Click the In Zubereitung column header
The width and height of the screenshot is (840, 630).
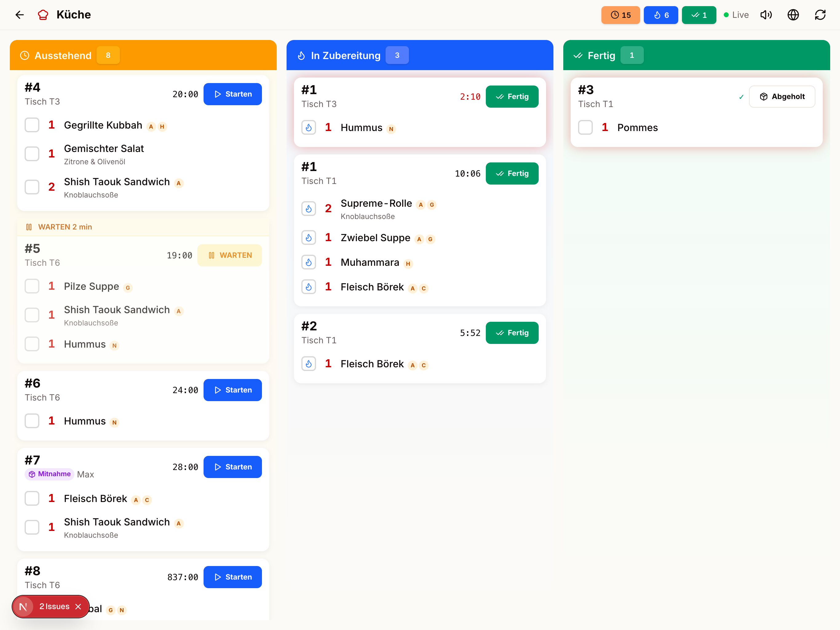(420, 55)
